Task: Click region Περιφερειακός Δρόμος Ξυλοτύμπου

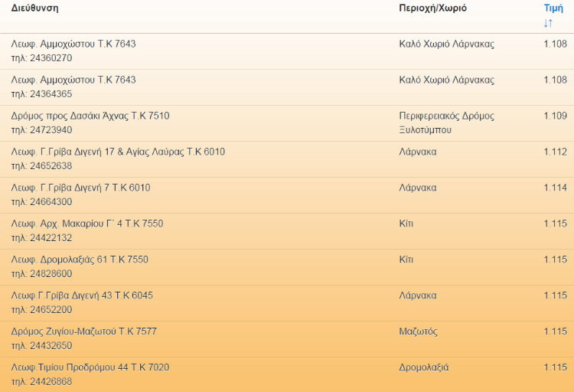Action: pyautogui.click(x=447, y=123)
